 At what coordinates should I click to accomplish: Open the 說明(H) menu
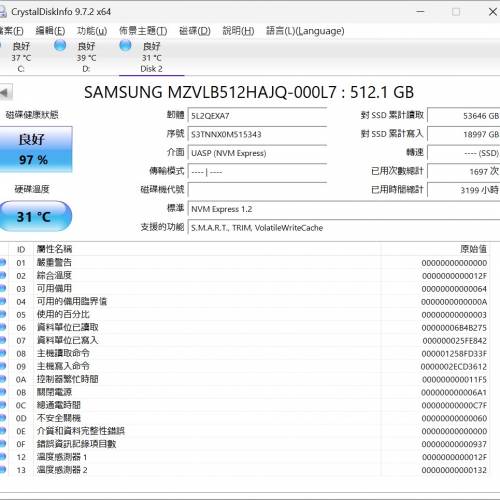(238, 31)
